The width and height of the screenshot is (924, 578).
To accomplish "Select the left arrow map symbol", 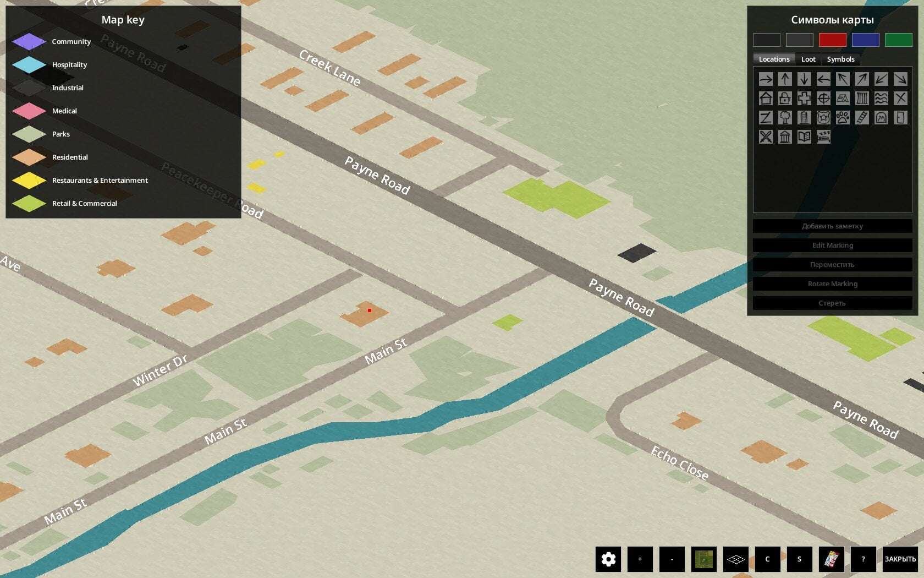I will point(823,79).
